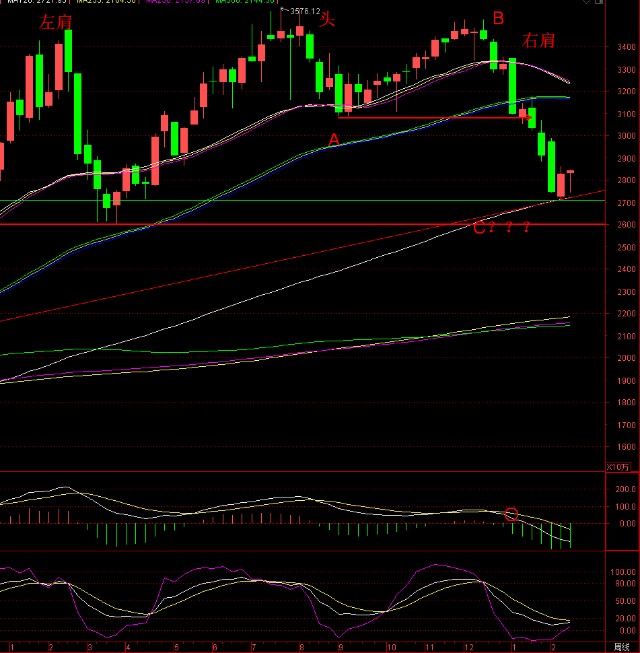Select the 3100 price axis value
Viewport: 640px width, 653px height.
[626, 114]
